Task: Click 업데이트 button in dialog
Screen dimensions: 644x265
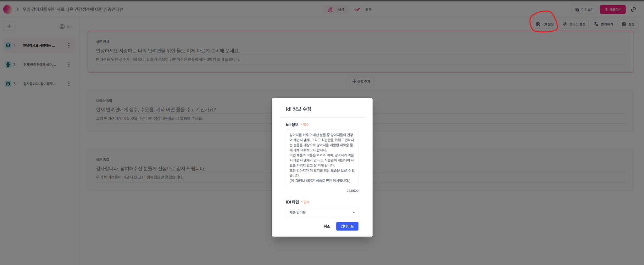Action: pos(347,226)
